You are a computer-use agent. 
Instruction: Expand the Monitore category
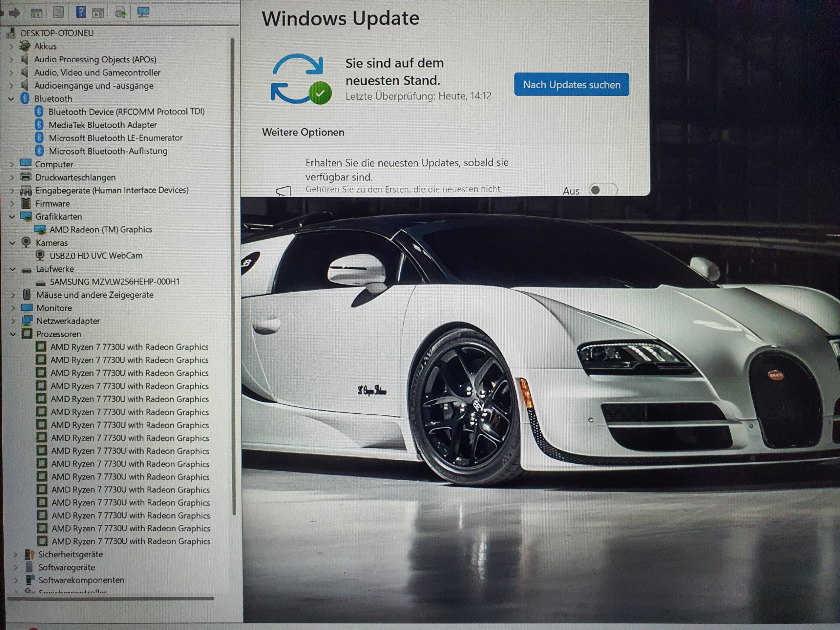(x=13, y=308)
